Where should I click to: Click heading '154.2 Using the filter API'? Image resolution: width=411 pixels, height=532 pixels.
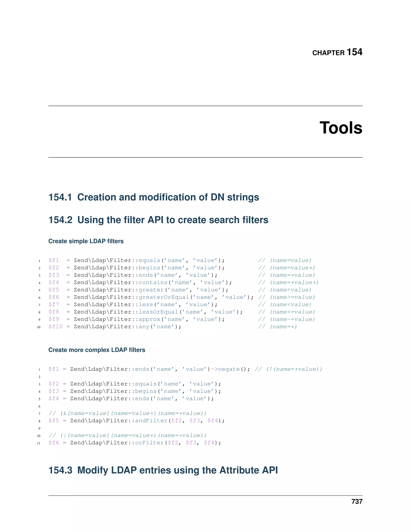(158, 220)
